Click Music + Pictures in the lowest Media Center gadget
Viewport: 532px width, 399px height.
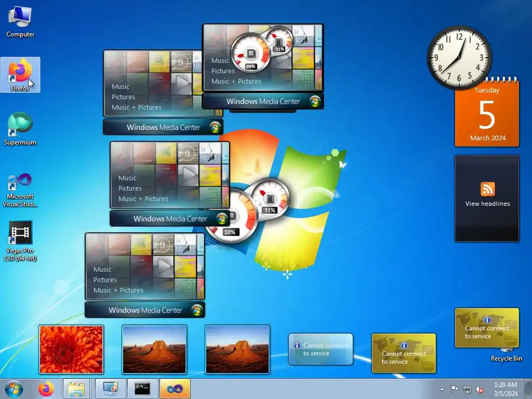(118, 290)
